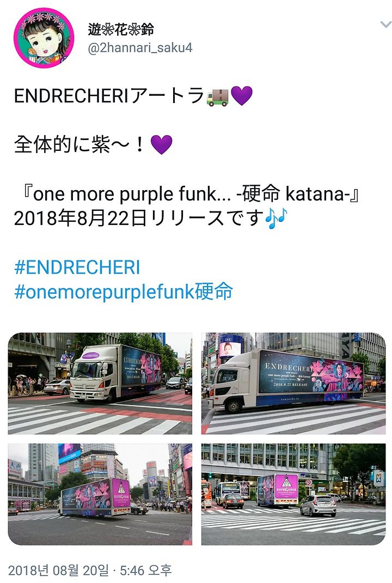Click the tweet text line ENDRECHERIアートラ

(109, 96)
